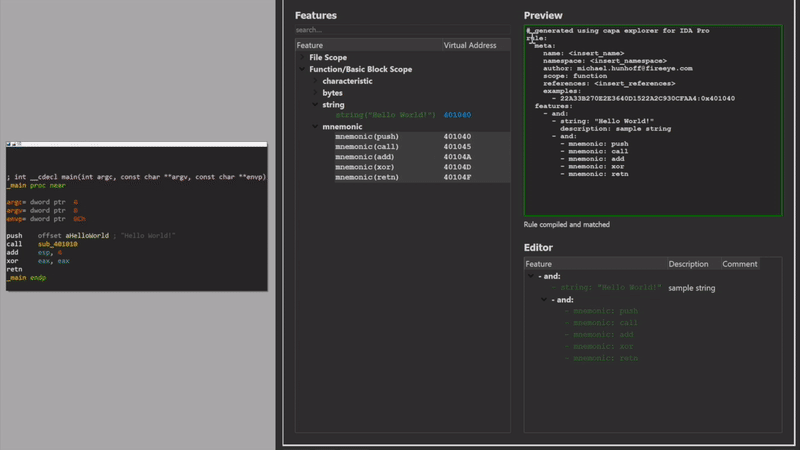This screenshot has height=450, width=800.
Task: Click the Feature column header in Editor
Action: [595, 264]
